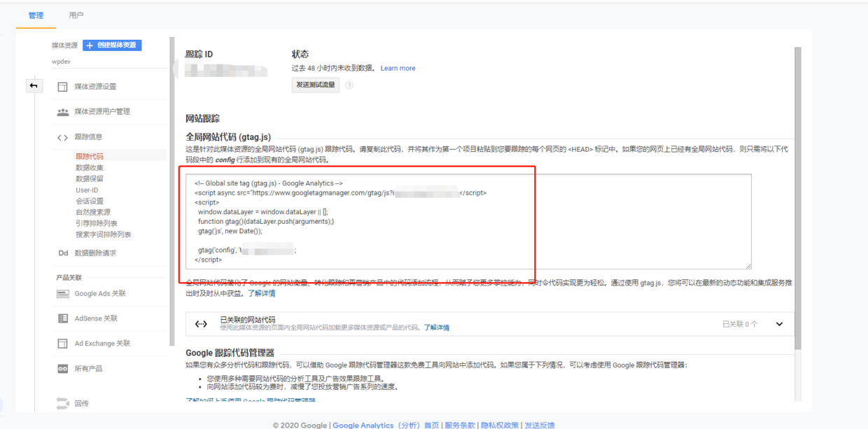Viewport: 868px width, 429px height.
Task: Select 数据保留 in the sidebar
Action: point(90,178)
